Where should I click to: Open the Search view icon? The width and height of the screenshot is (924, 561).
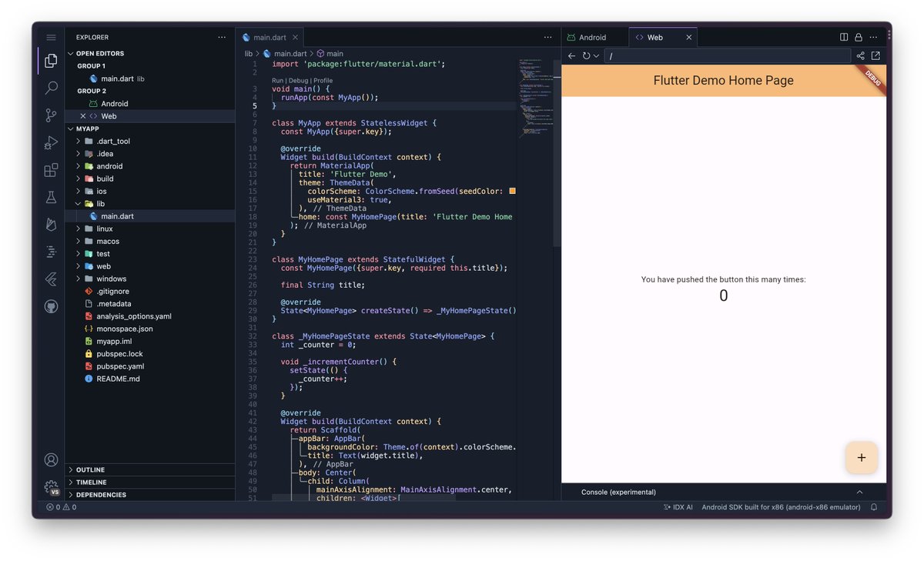click(51, 88)
